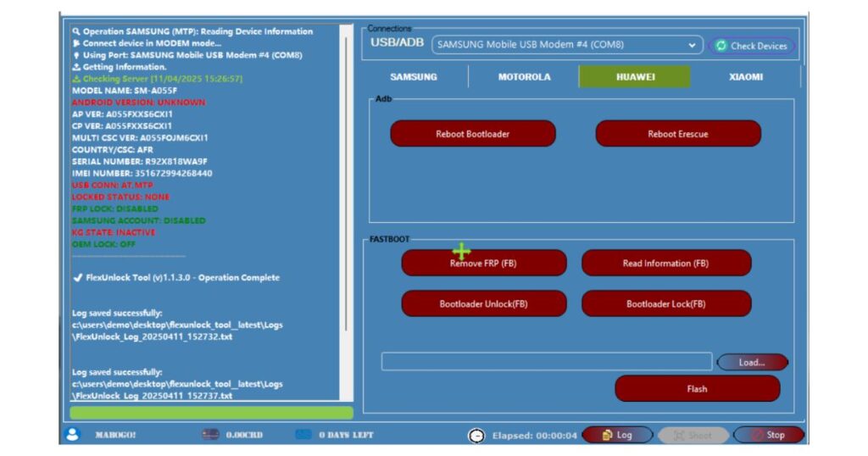Click the credits card icon beside 0.00CRD

coord(210,435)
